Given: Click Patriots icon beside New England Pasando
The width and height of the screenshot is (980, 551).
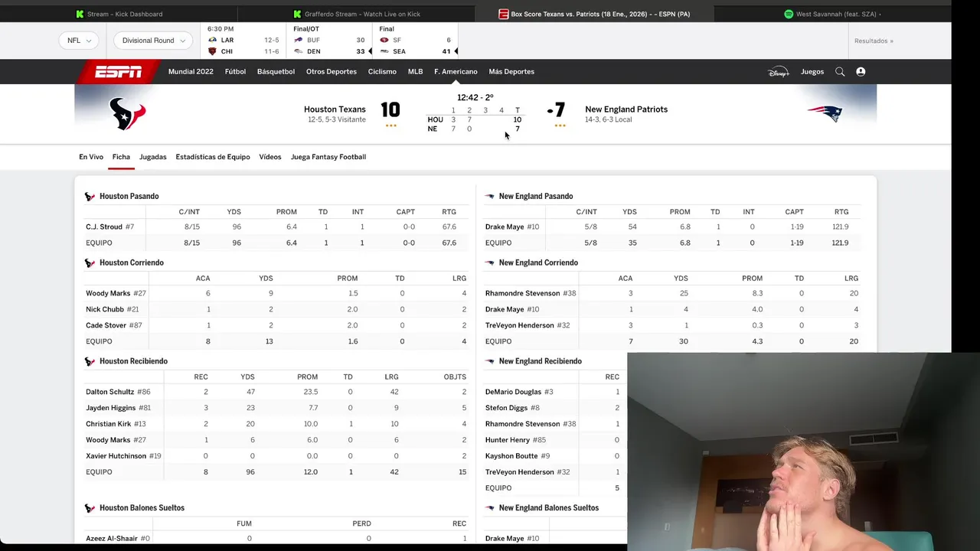Looking at the screenshot, I should (489, 197).
